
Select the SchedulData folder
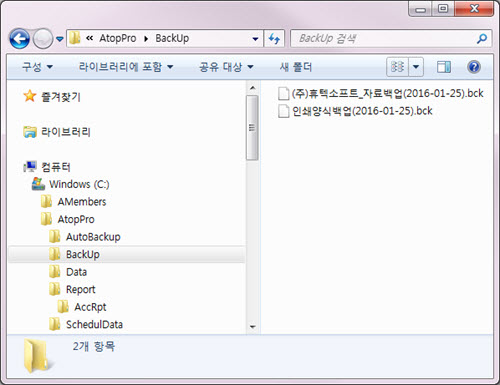click(94, 324)
